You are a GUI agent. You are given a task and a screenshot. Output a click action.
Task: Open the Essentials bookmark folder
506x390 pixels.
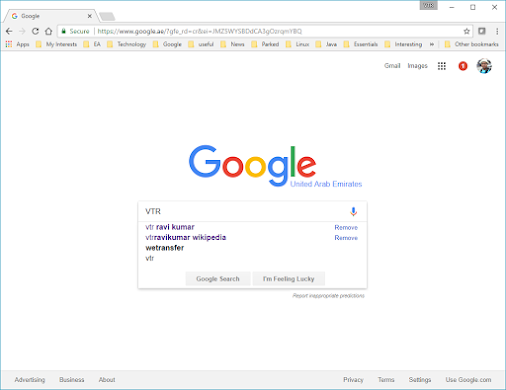click(x=361, y=44)
